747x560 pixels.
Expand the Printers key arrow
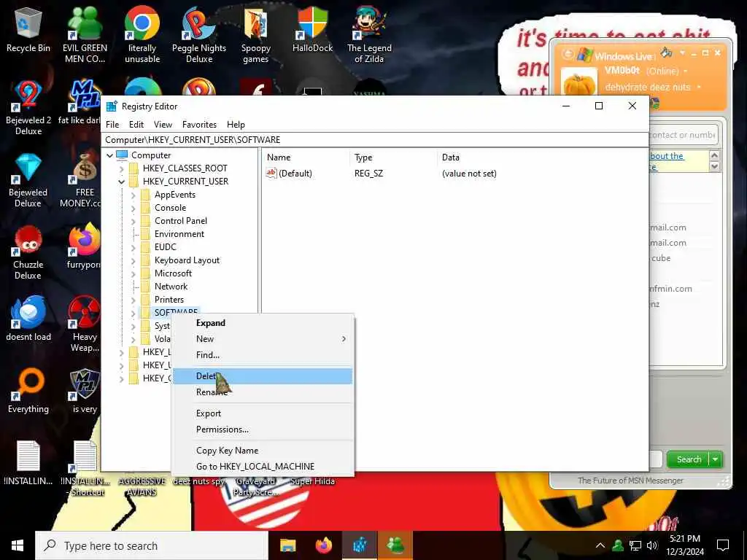133,300
